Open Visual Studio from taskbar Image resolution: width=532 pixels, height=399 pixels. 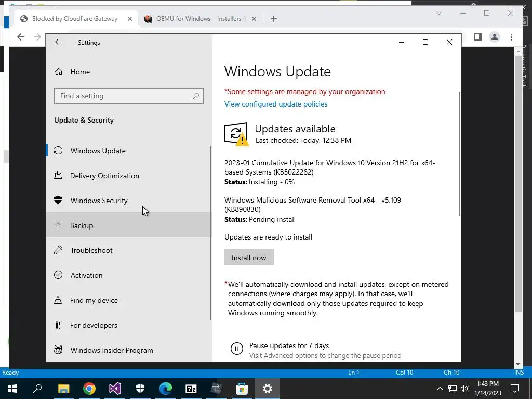pyautogui.click(x=115, y=389)
